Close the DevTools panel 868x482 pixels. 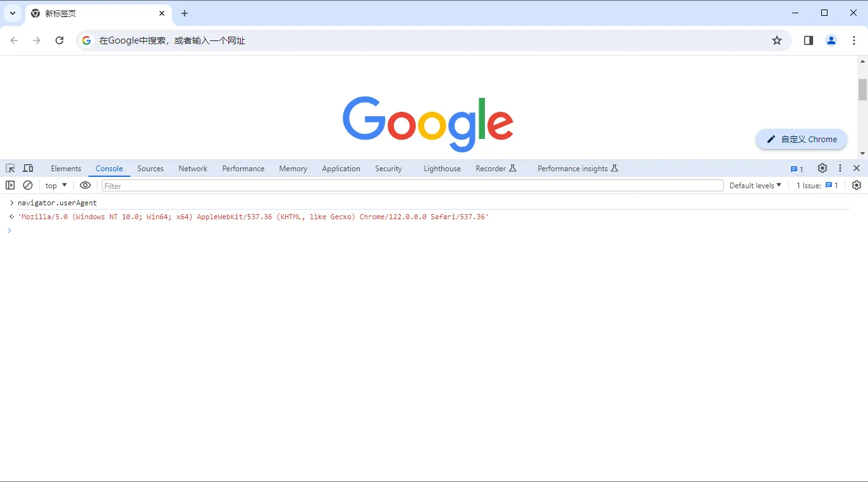857,168
